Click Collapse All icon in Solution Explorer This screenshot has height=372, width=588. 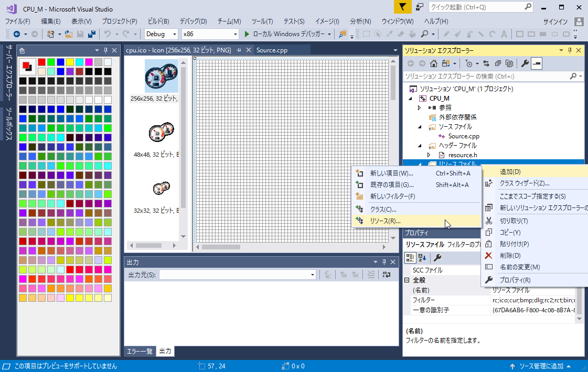498,63
